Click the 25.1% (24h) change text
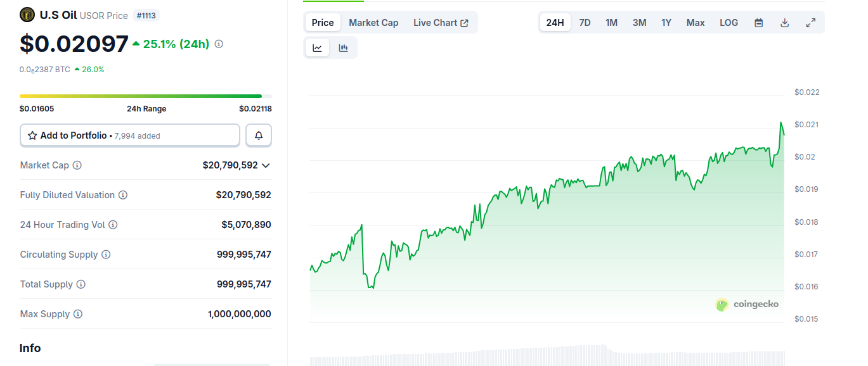 pyautogui.click(x=176, y=44)
